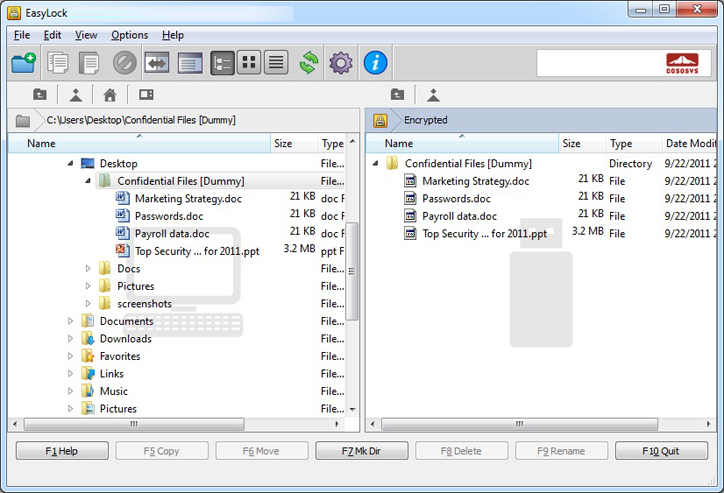Click the swap panels arrows icon
The height and width of the screenshot is (493, 724).
[x=157, y=63]
